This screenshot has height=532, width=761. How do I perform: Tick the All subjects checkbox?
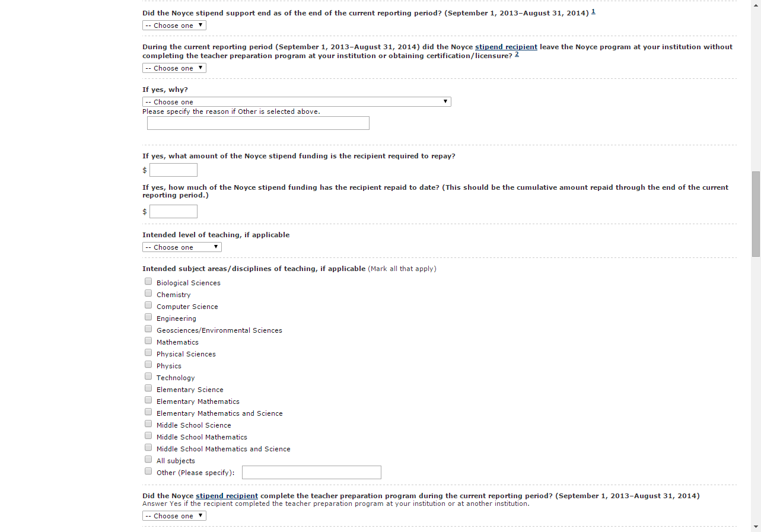pyautogui.click(x=148, y=460)
